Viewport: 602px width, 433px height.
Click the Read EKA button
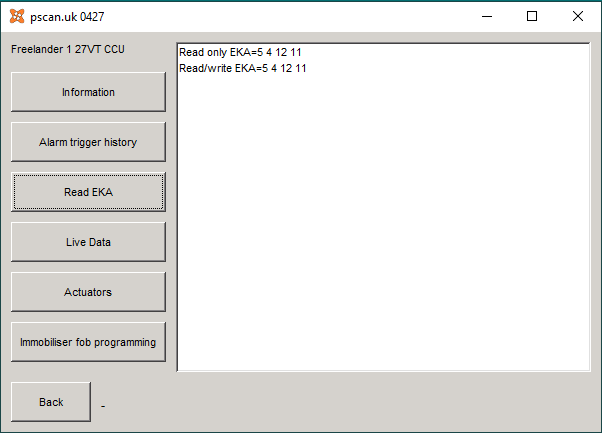[88, 192]
